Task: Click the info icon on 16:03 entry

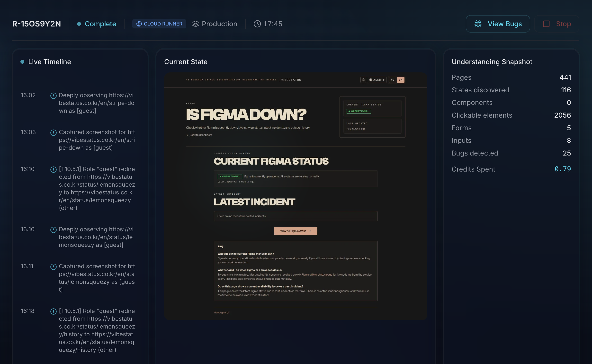Action: coord(53,132)
